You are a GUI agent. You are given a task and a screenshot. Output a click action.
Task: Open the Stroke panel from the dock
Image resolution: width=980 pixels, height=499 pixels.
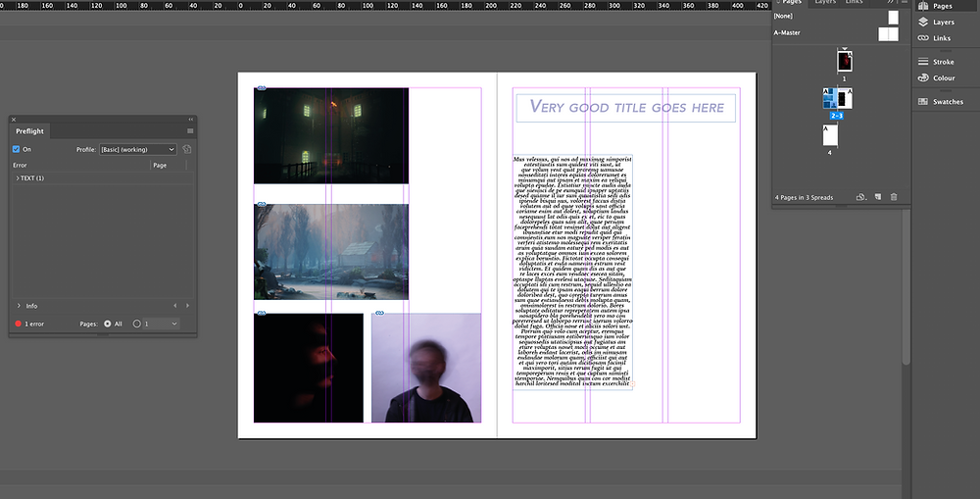click(x=936, y=62)
